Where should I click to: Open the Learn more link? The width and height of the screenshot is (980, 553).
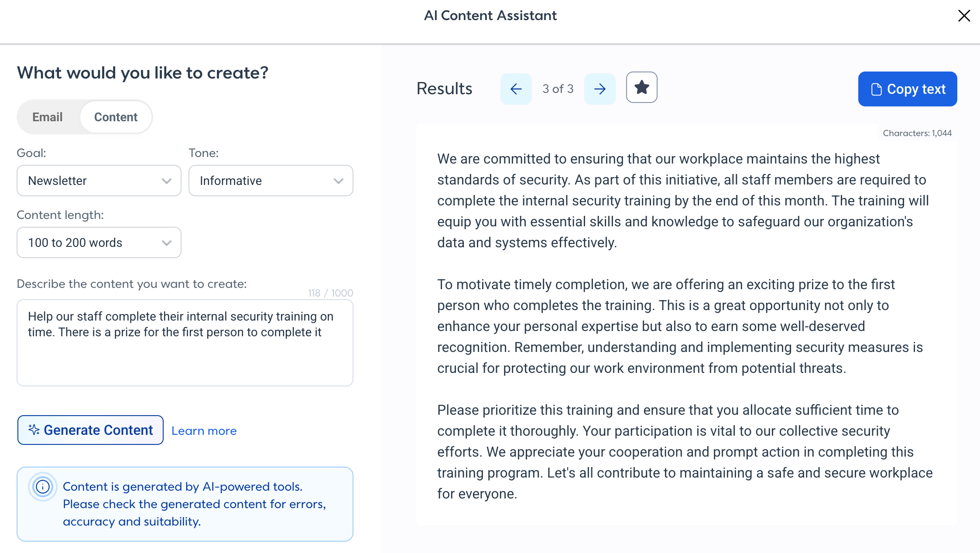(x=204, y=430)
